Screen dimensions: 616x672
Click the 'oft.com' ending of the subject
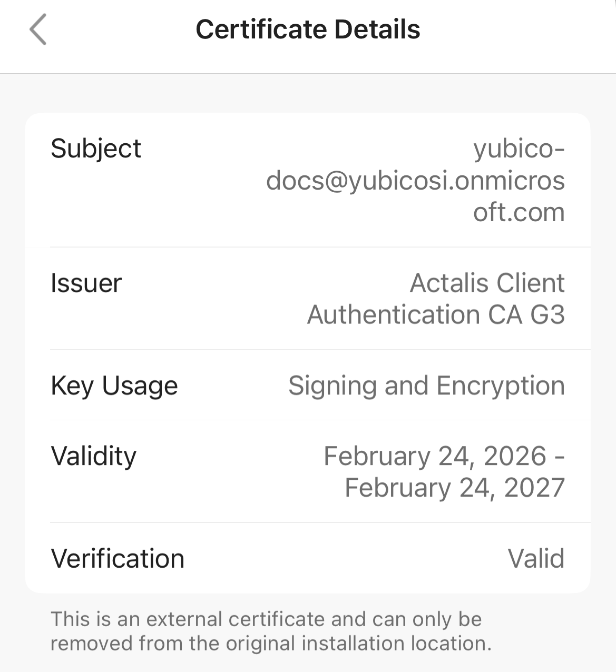tap(519, 212)
